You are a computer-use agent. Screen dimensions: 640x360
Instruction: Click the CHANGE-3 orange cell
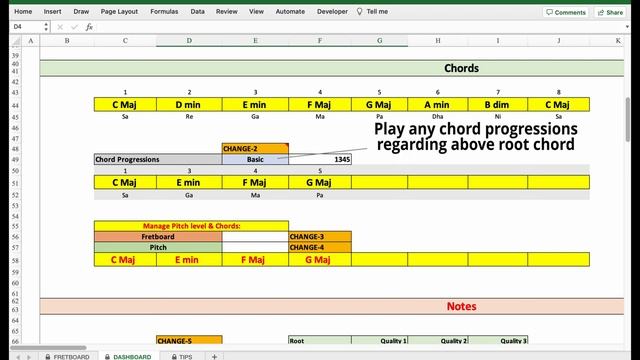tap(320, 236)
